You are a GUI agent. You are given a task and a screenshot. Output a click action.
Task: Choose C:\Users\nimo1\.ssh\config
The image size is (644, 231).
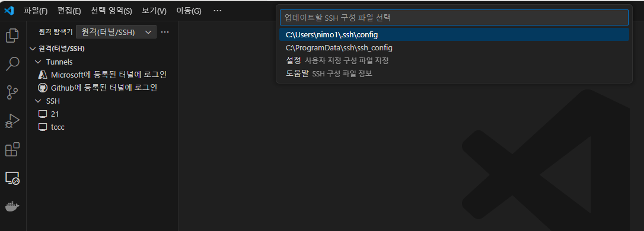point(454,34)
